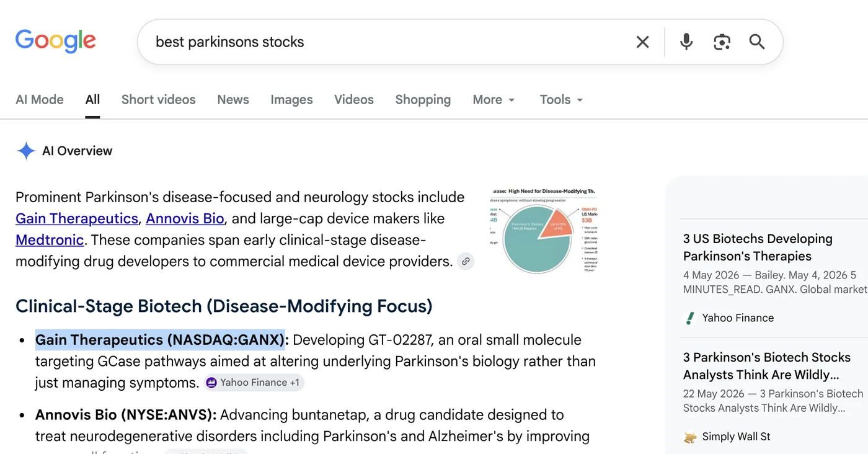Click the AI Overview sparkle icon
Image resolution: width=868 pixels, height=454 pixels.
[x=26, y=151]
